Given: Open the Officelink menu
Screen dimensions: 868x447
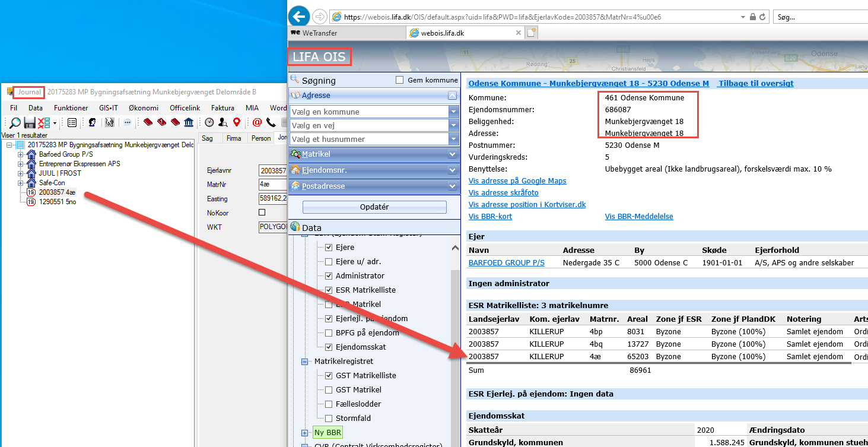Looking at the screenshot, I should coord(185,108).
